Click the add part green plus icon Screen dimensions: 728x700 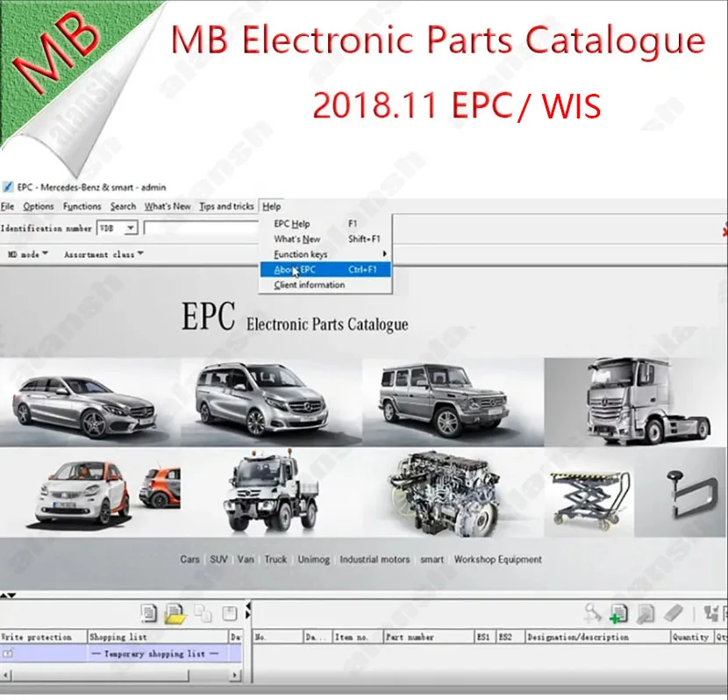pos(618,613)
